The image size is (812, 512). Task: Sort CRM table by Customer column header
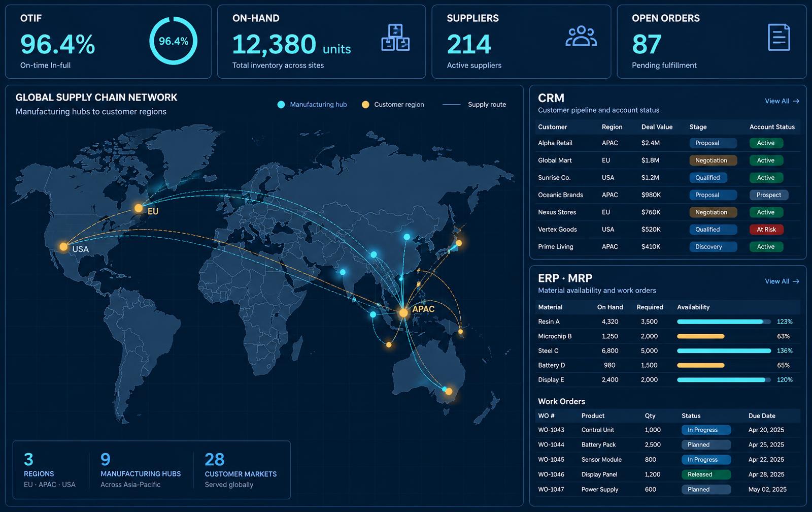(553, 127)
